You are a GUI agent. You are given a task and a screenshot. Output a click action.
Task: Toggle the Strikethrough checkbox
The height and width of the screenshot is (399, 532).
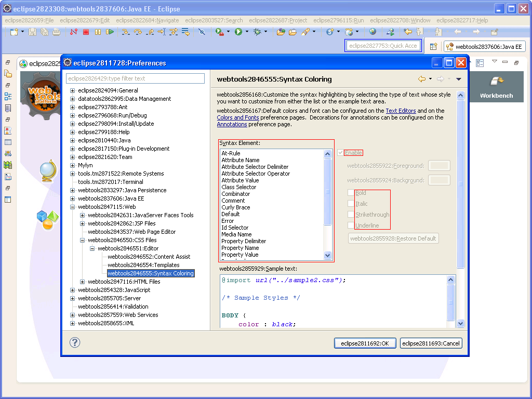[351, 215]
